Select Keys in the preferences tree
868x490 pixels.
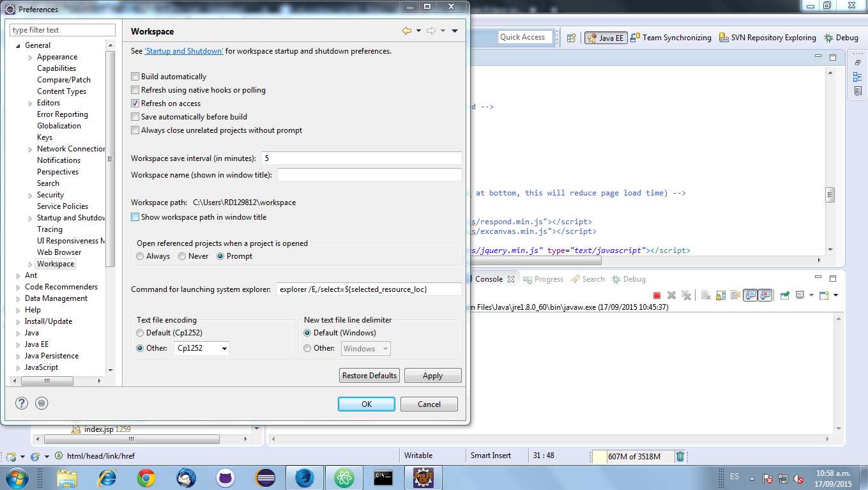[x=45, y=137]
